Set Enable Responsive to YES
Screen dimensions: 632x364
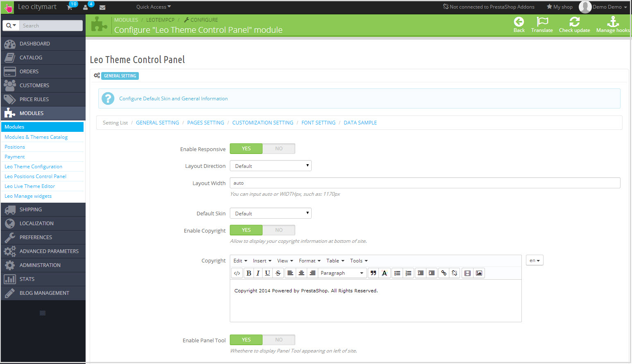coord(246,149)
